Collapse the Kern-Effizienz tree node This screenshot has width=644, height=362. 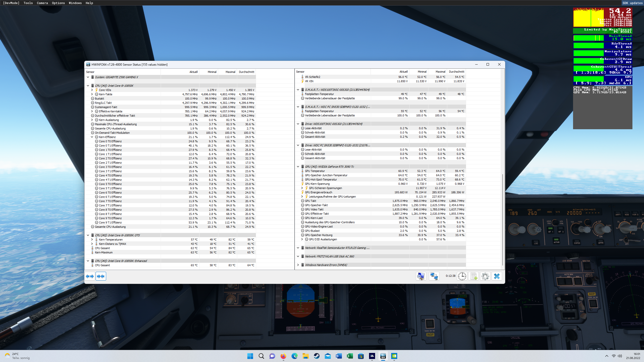[x=92, y=137]
